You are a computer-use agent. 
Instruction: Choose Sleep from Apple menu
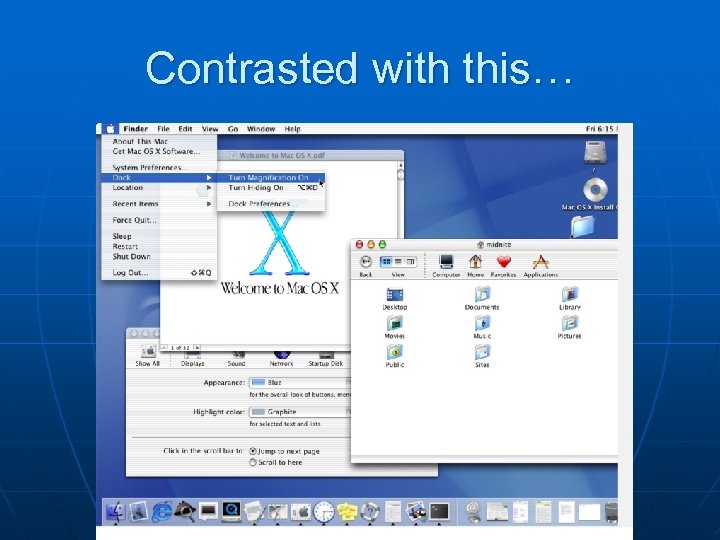coord(159,236)
